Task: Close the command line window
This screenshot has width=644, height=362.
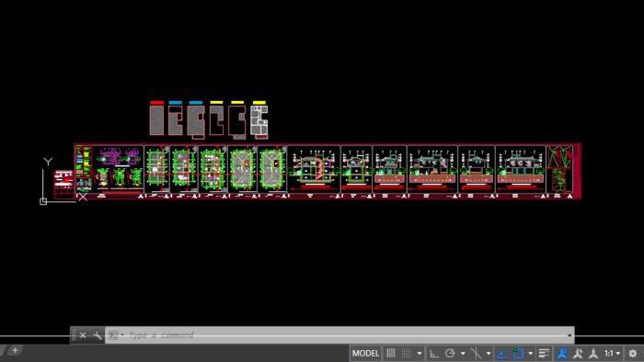Action: coord(83,335)
